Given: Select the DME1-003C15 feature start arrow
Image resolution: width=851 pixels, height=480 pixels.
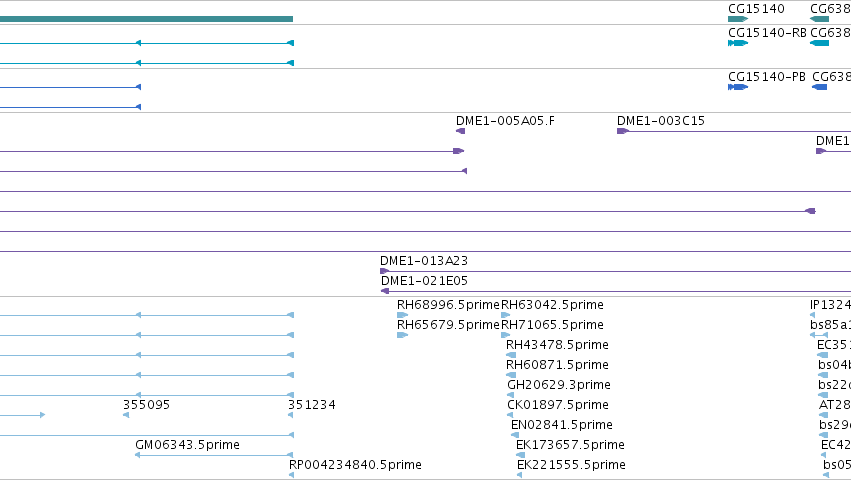Looking at the screenshot, I should point(623,131).
